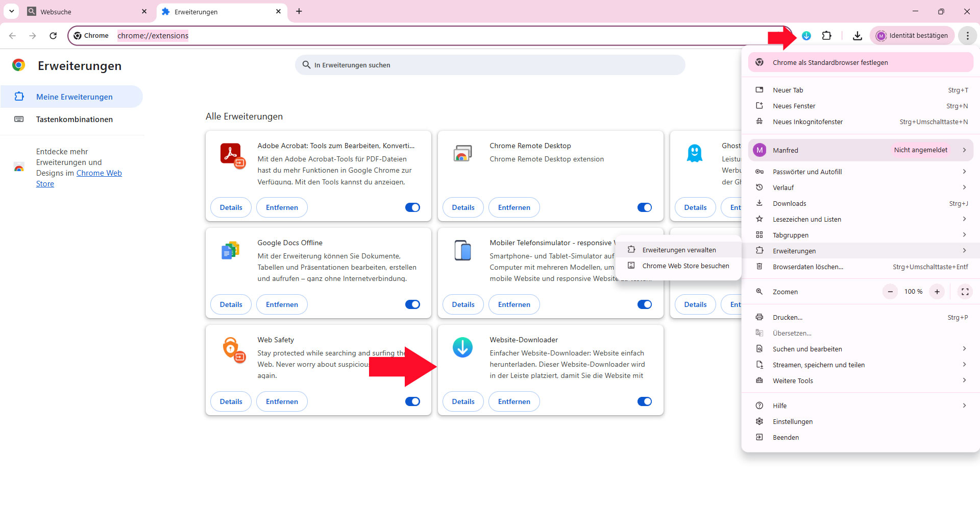Viewport: 980px width, 522px height.
Task: Increase zoom level with the plus button
Action: tap(937, 292)
